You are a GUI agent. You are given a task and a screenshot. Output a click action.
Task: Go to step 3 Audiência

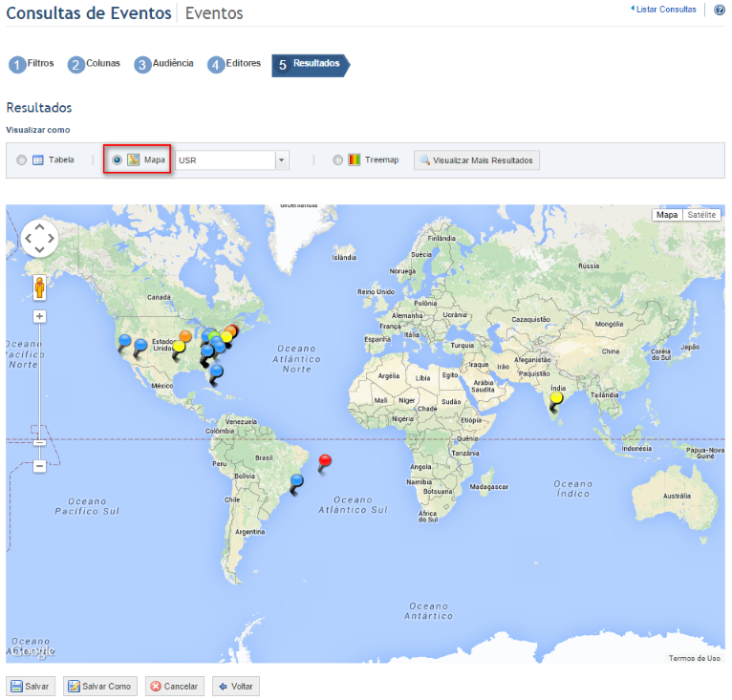click(163, 64)
